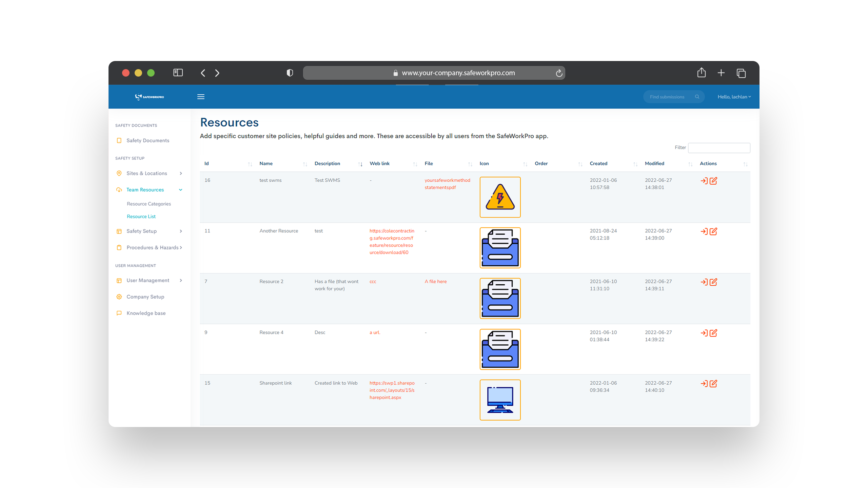Click the open arrow icon for Another Resource row

[704, 231]
